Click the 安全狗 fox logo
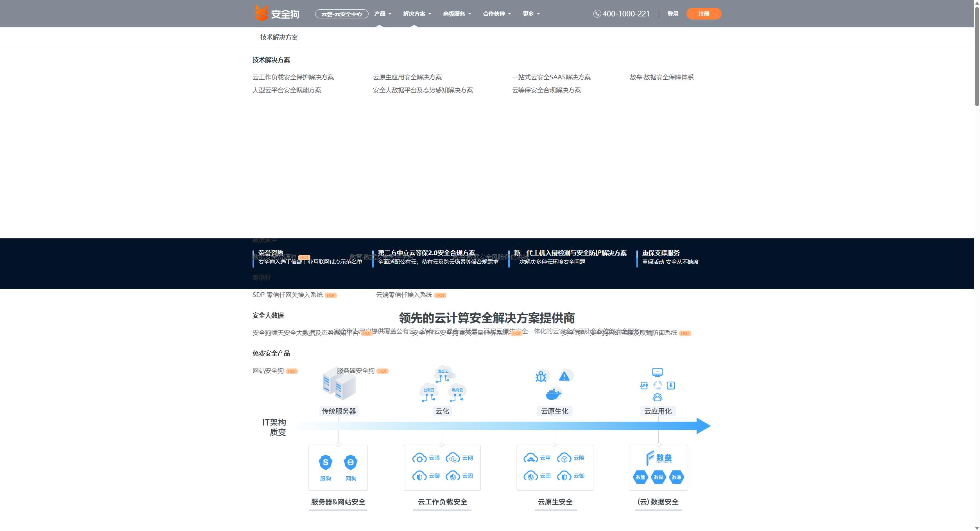 point(277,13)
